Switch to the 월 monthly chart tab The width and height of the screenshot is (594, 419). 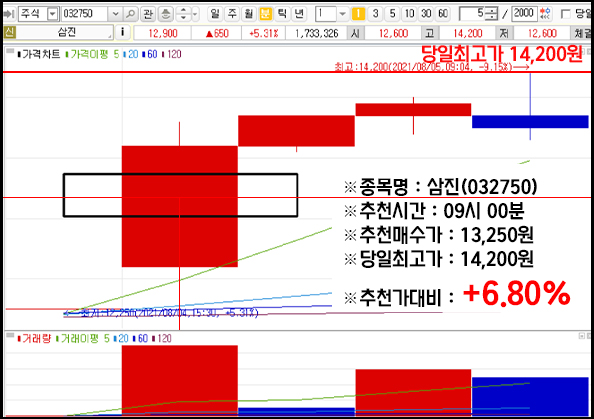pyautogui.click(x=249, y=14)
